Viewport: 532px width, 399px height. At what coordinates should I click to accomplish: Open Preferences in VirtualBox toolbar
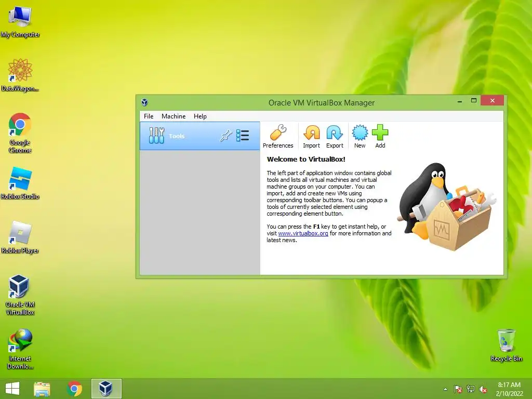point(278,137)
